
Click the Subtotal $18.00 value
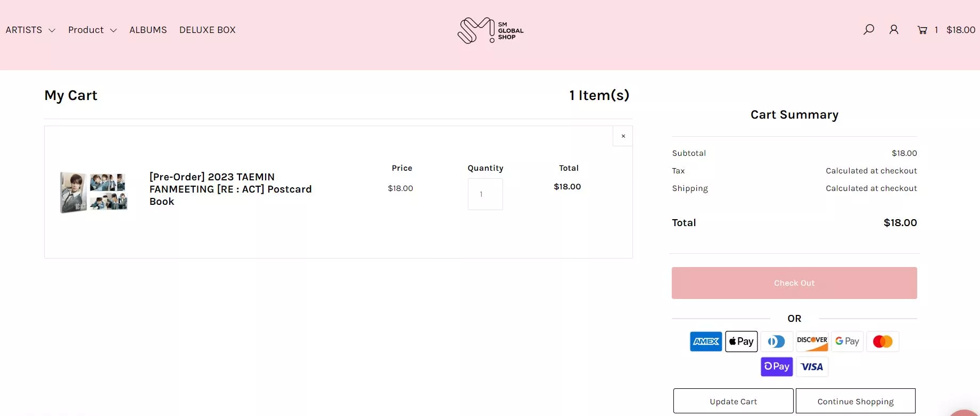(904, 153)
